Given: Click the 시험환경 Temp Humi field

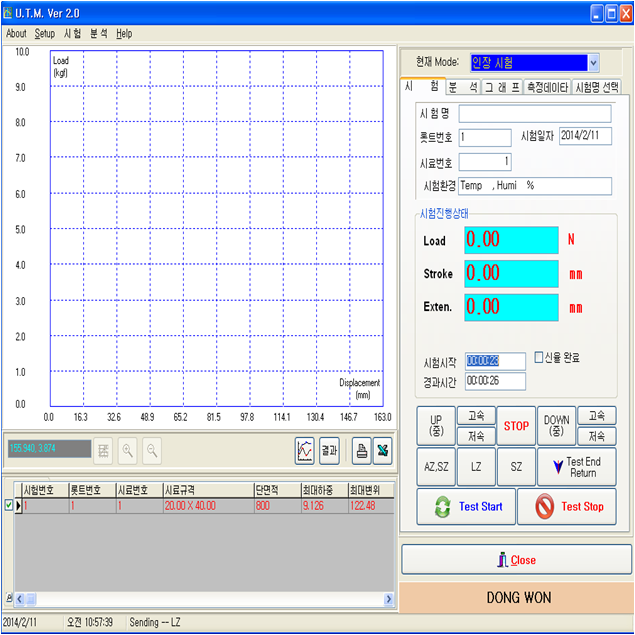Looking at the screenshot, I should tap(535, 186).
